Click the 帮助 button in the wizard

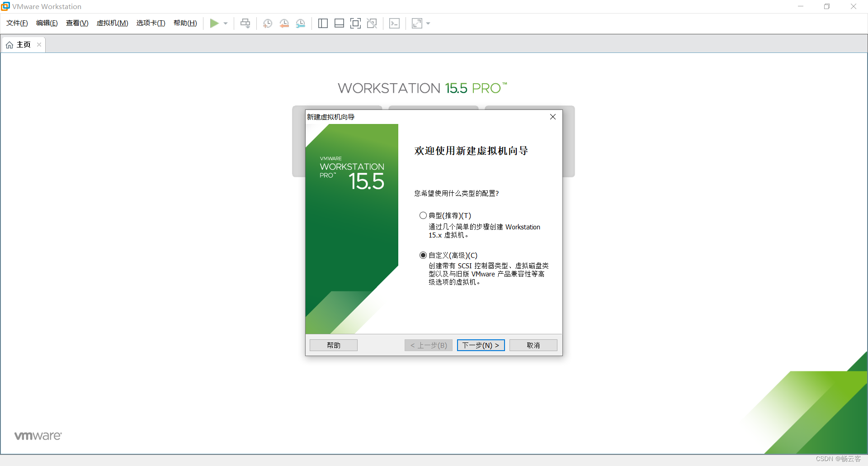[x=334, y=345]
